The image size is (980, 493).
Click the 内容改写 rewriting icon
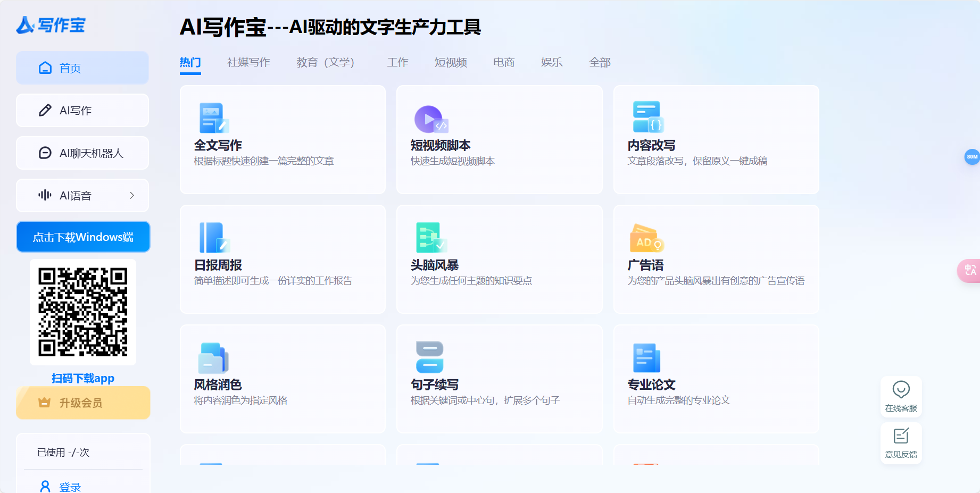[645, 117]
